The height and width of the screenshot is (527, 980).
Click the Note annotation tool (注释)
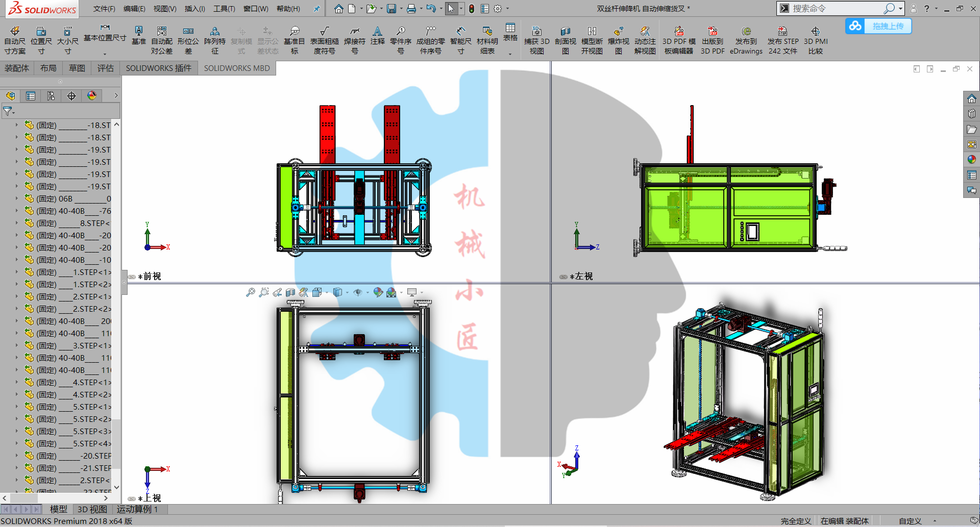click(378, 36)
